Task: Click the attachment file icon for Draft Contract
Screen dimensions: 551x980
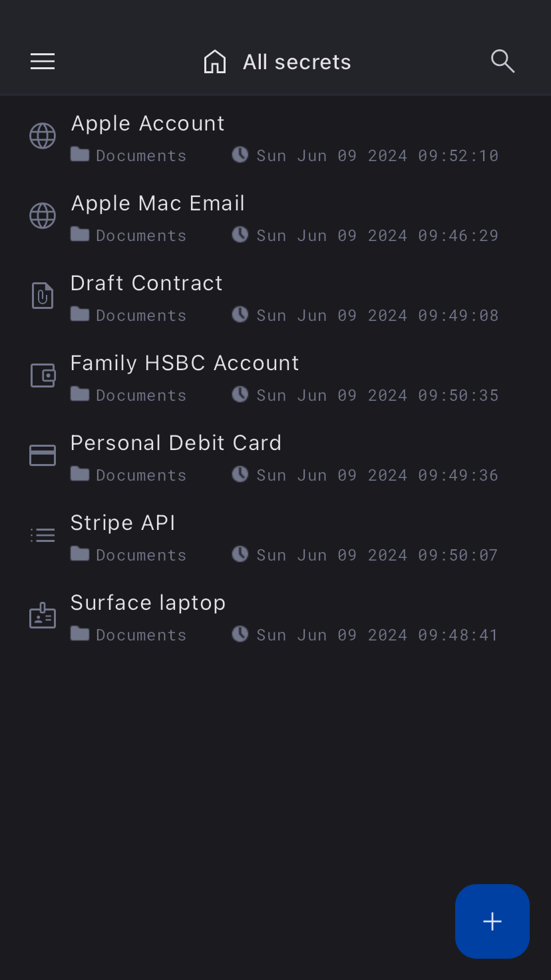Action: 43,296
